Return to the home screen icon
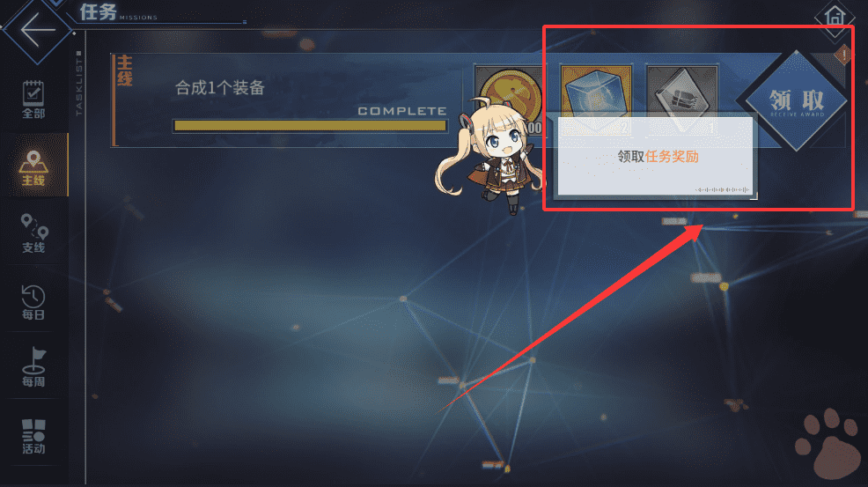 point(835,16)
